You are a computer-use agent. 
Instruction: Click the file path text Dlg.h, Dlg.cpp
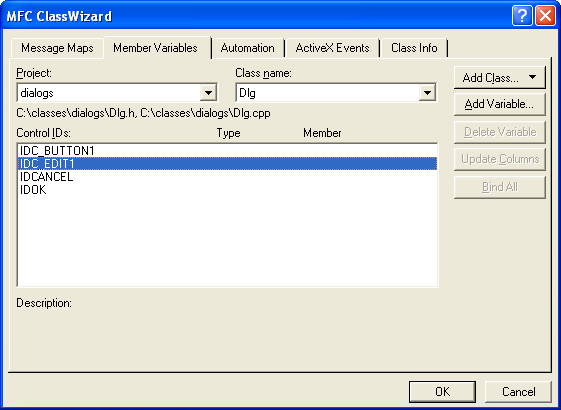tap(143, 113)
